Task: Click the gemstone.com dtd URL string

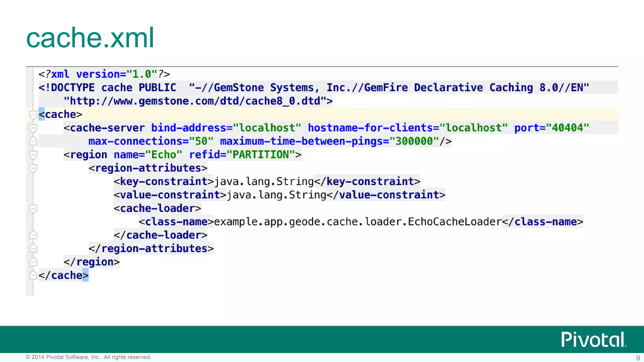Action: click(198, 101)
